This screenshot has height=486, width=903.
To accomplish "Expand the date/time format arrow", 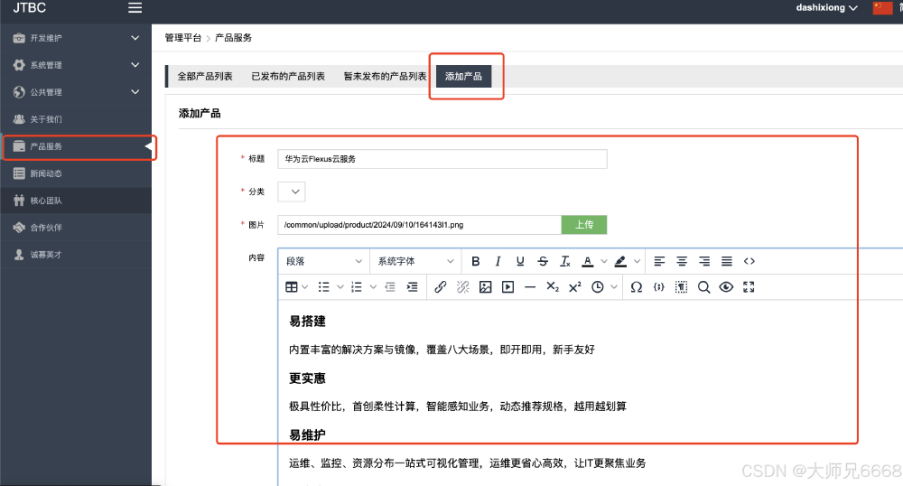I will click(x=614, y=287).
